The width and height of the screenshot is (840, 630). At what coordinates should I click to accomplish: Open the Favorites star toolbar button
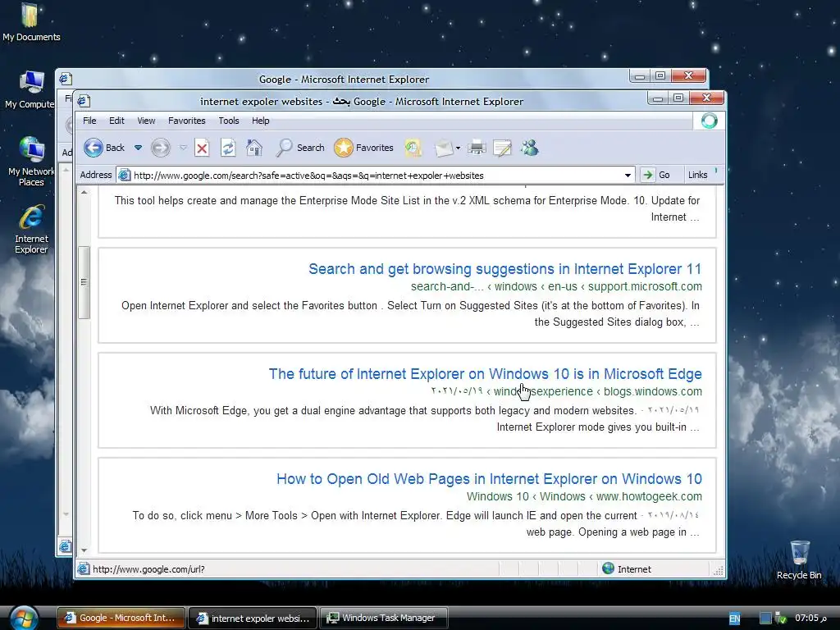363,148
